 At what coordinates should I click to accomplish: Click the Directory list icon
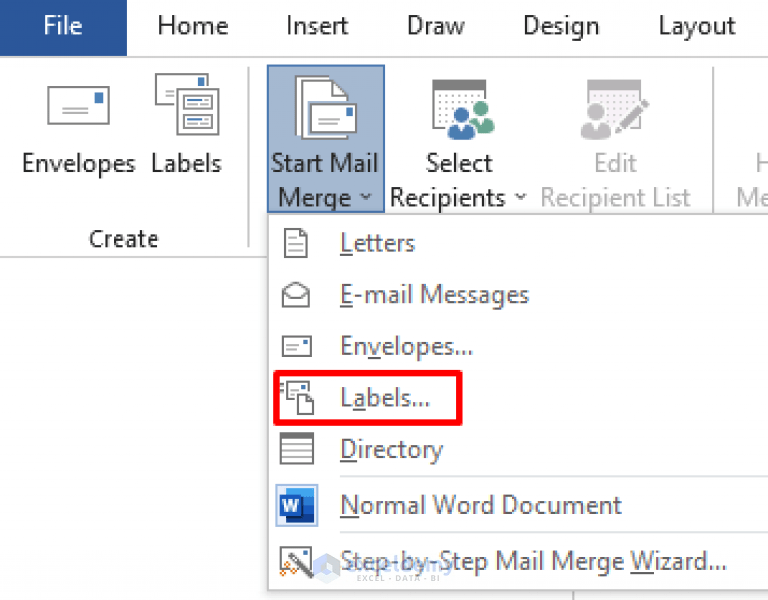click(296, 449)
